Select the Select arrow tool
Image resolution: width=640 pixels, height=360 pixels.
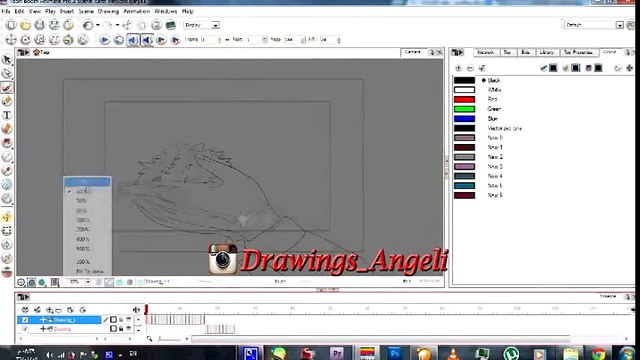pos(7,60)
